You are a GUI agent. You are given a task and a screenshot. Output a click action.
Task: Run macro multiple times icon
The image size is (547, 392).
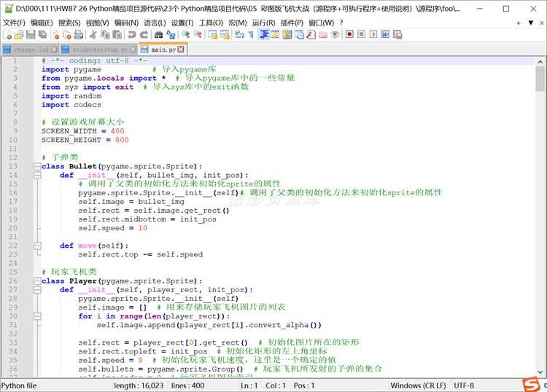click(385, 34)
